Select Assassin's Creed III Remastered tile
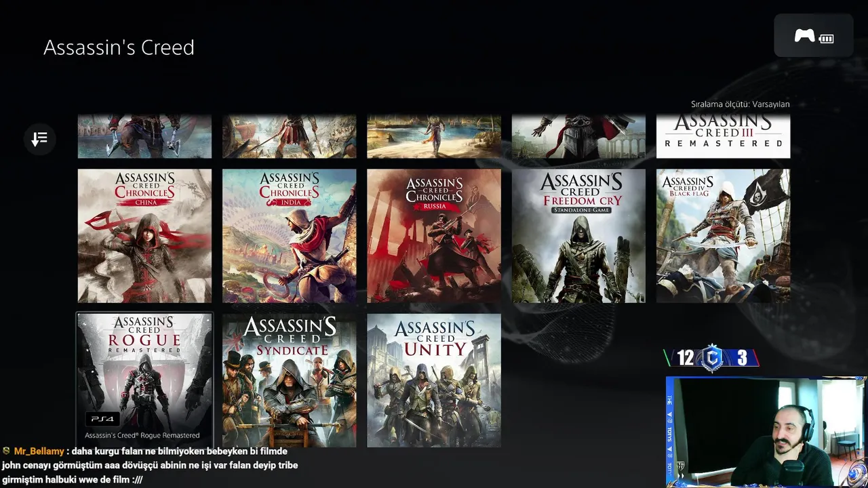The image size is (868, 488). [723, 136]
